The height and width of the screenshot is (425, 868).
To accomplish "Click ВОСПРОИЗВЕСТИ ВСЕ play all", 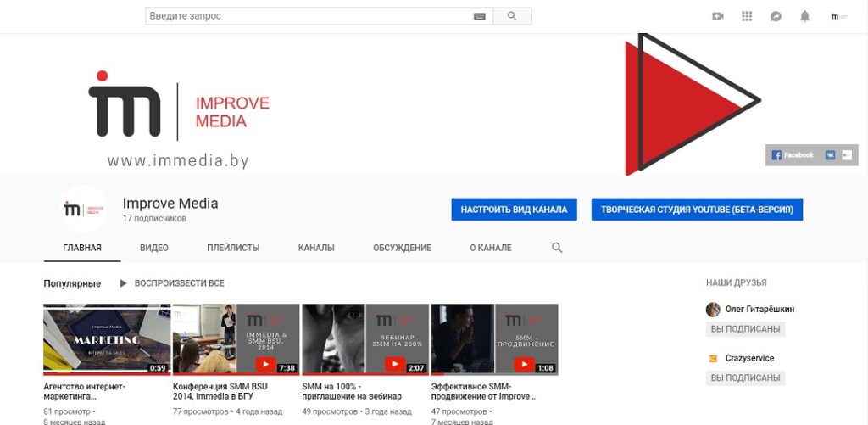I will click(x=172, y=283).
